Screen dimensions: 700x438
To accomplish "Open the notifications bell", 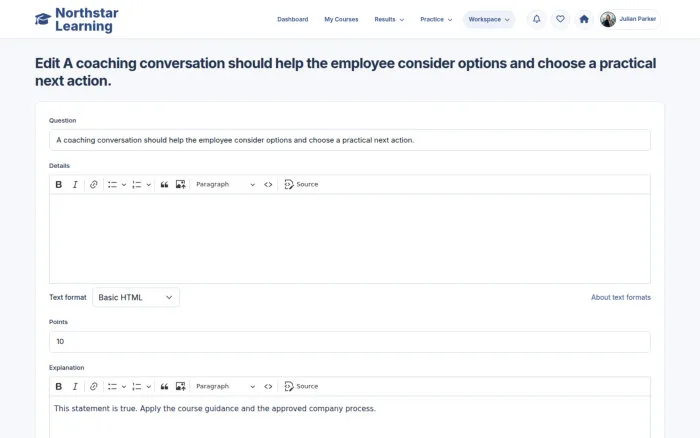I will point(537,19).
